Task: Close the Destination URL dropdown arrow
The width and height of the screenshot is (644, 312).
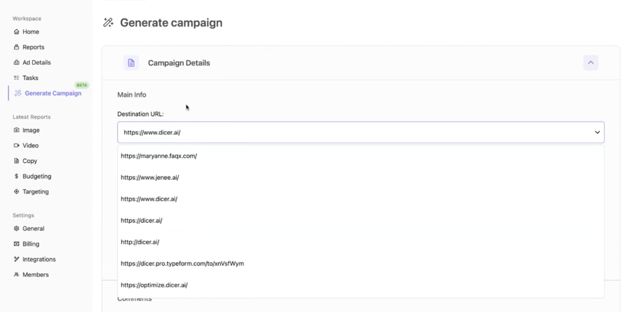Action: point(597,132)
